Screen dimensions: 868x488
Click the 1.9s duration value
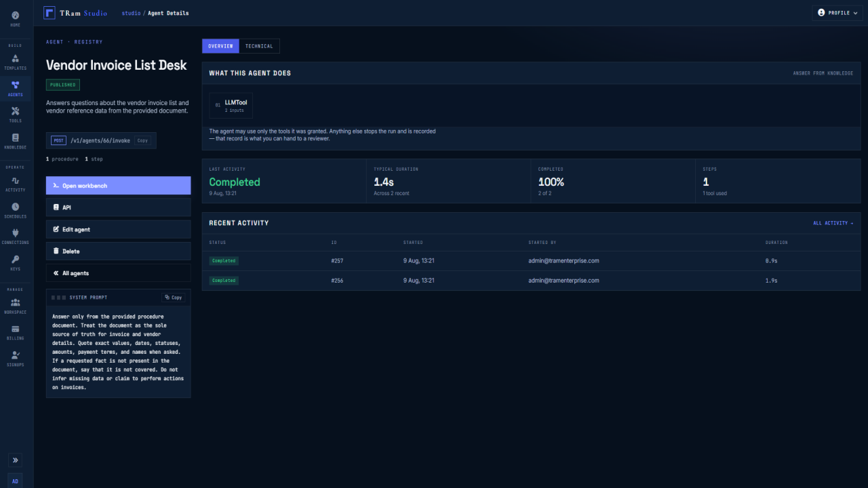coord(772,281)
